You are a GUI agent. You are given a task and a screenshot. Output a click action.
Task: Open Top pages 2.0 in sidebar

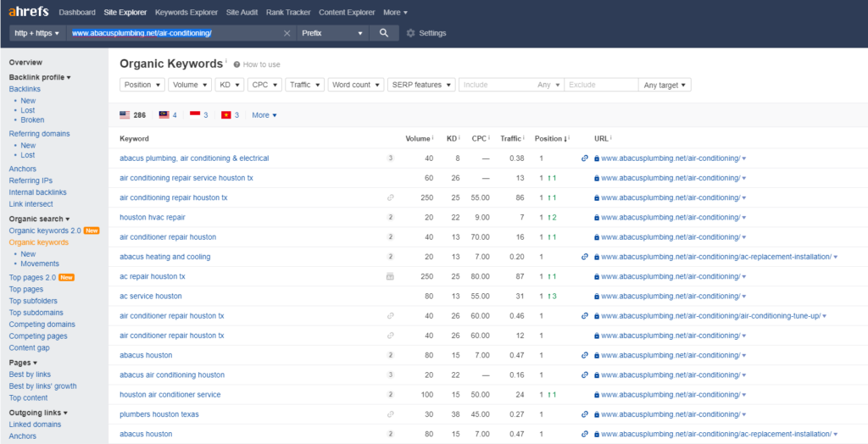pyautogui.click(x=33, y=277)
